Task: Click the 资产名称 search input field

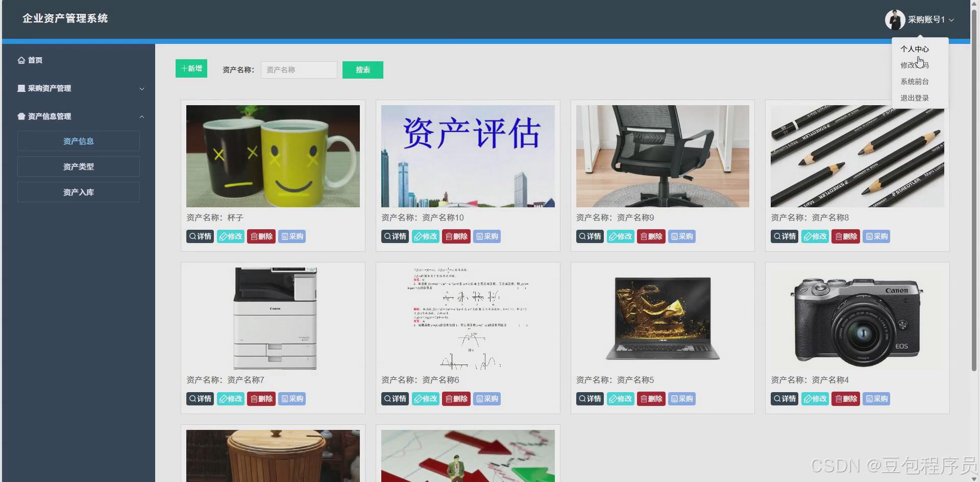Action: tap(299, 69)
